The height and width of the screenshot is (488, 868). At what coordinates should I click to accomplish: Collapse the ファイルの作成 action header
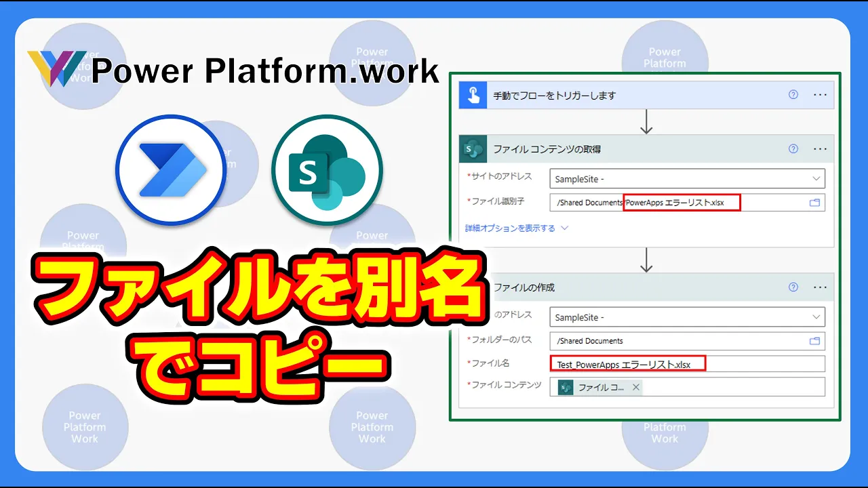[x=646, y=287]
